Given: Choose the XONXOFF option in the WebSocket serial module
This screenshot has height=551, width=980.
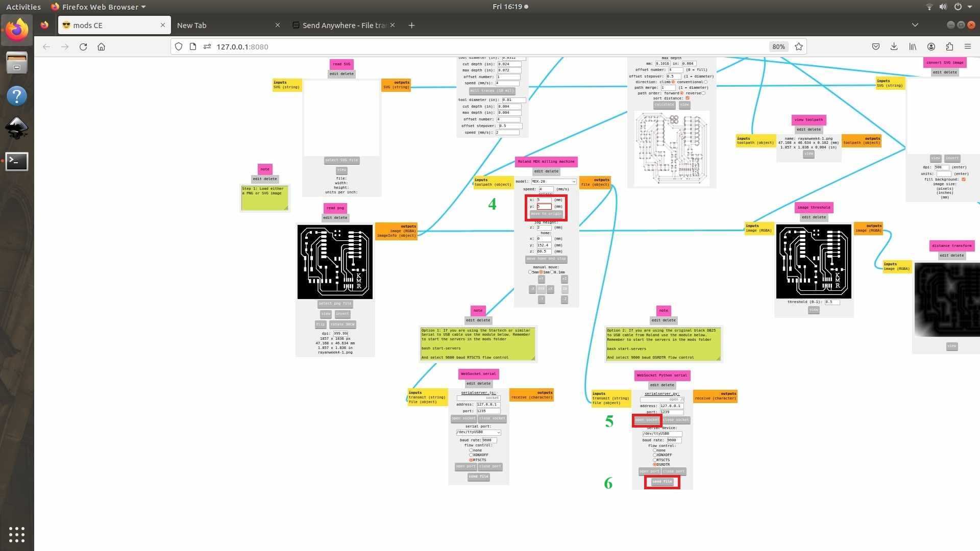Looking at the screenshot, I should (x=471, y=455).
